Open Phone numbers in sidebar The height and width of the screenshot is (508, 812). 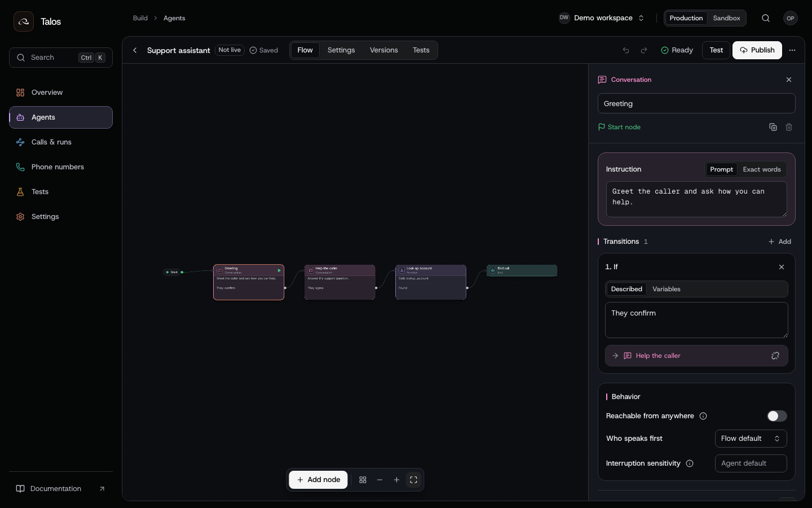point(61,167)
